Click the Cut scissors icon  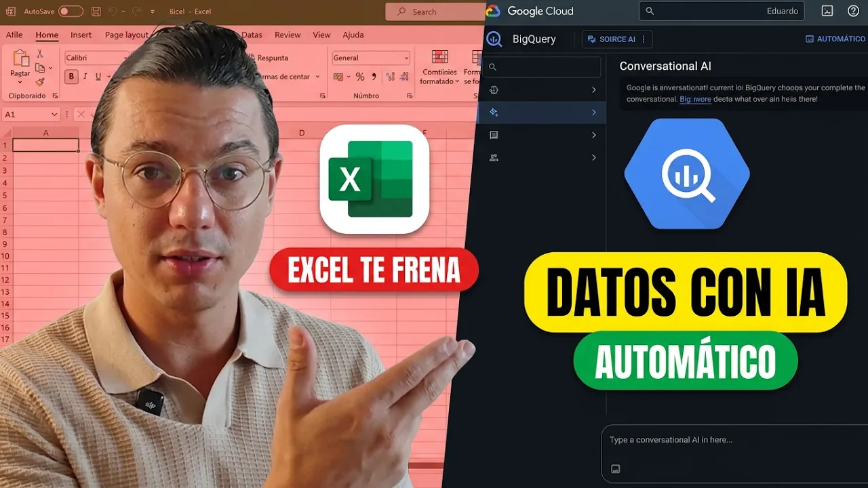click(40, 54)
